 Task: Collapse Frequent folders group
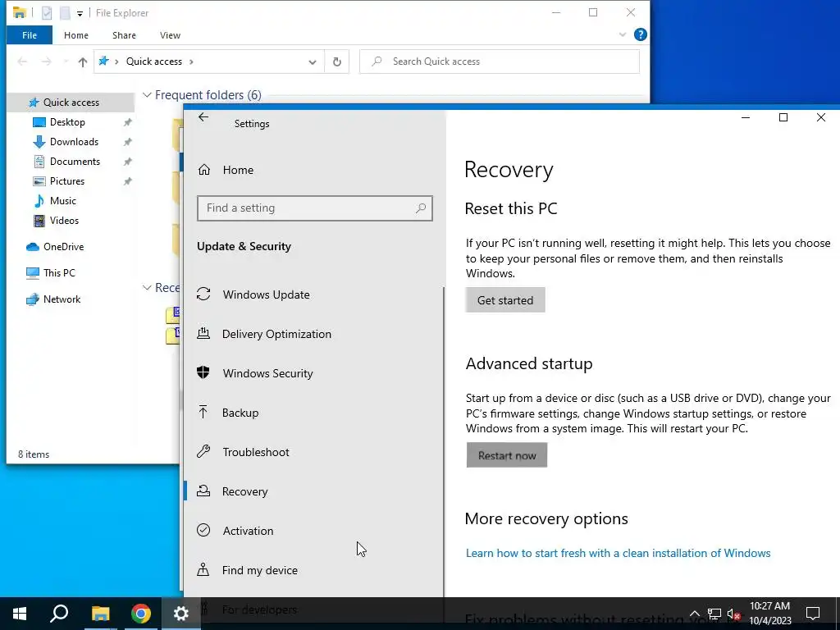[x=147, y=95]
